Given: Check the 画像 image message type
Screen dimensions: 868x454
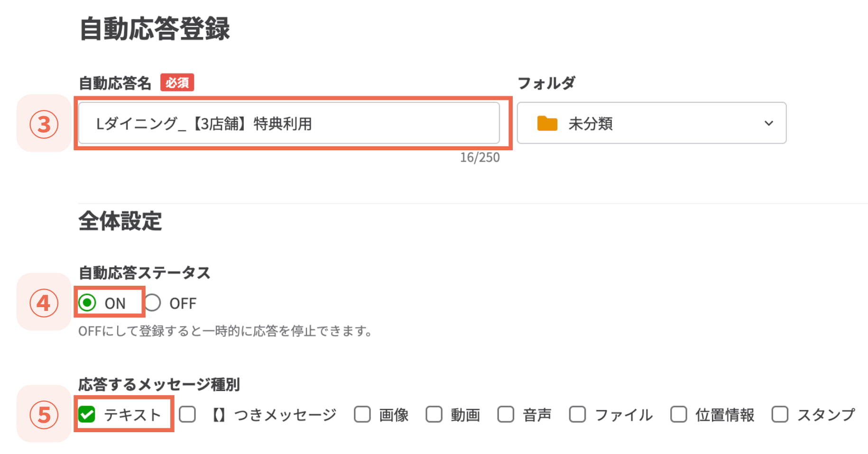Looking at the screenshot, I should pyautogui.click(x=362, y=414).
